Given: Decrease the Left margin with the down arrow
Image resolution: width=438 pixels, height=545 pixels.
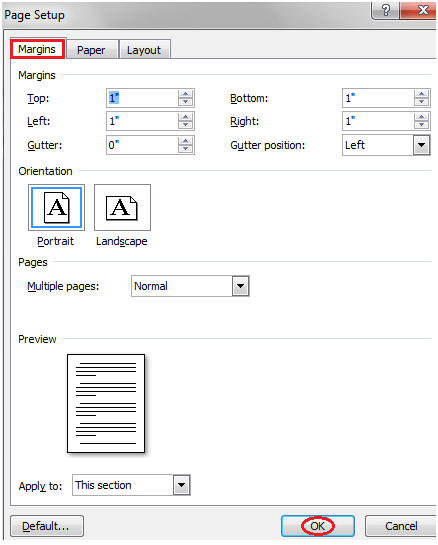Looking at the screenshot, I should click(x=186, y=125).
